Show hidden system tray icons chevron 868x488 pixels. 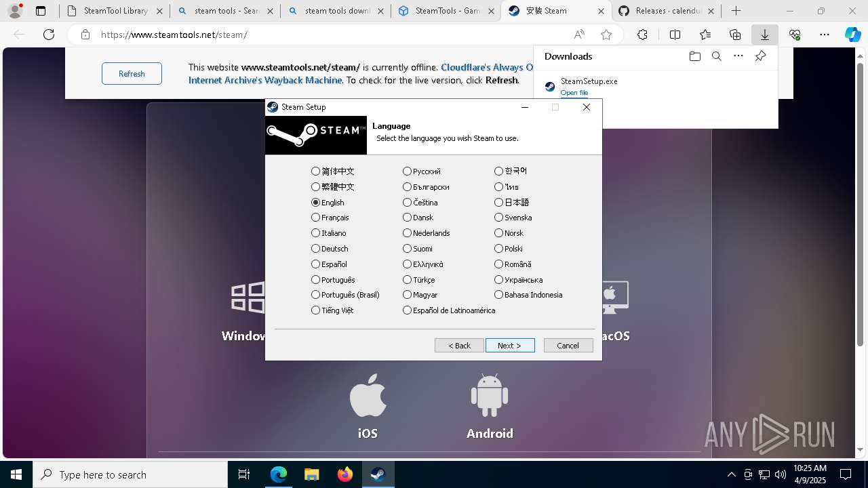(731, 474)
